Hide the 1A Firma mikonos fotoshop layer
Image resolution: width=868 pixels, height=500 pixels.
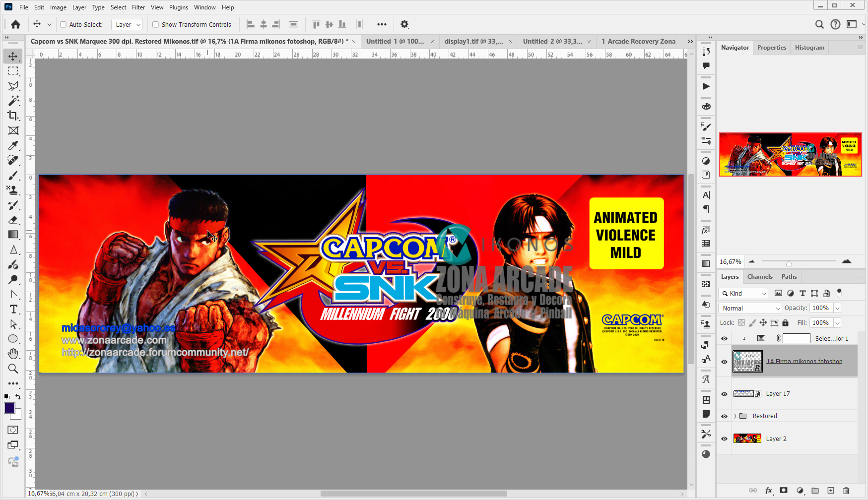coord(724,362)
